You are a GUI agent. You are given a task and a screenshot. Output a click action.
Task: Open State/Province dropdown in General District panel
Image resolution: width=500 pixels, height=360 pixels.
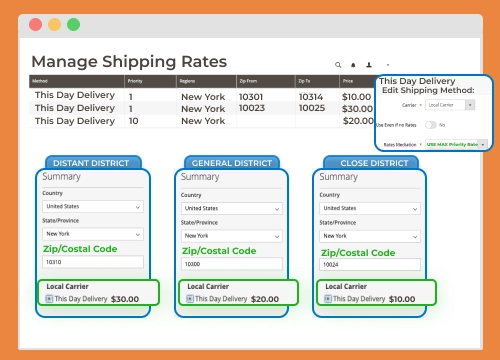click(x=232, y=236)
